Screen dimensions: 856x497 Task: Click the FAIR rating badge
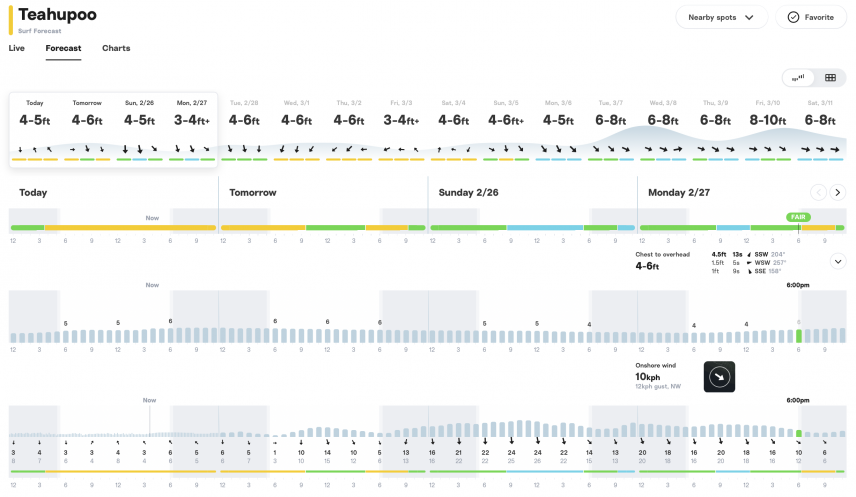pos(798,217)
